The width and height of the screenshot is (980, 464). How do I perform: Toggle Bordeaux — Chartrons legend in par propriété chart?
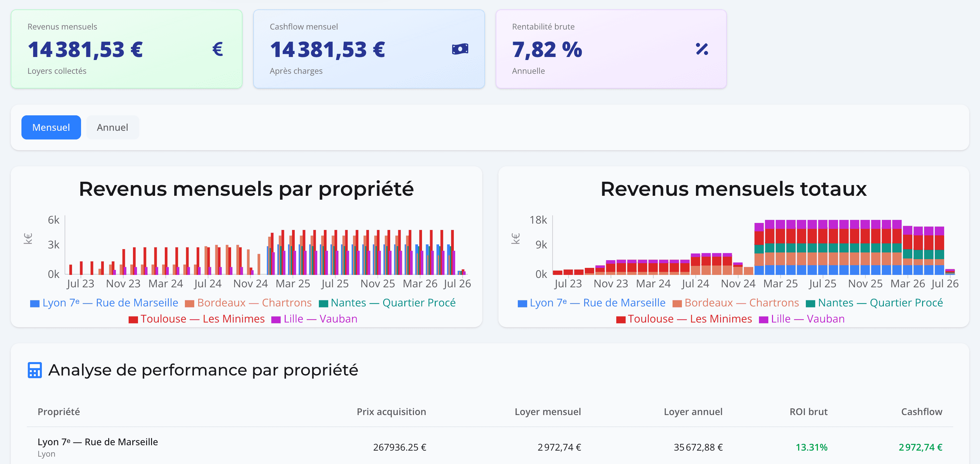point(249,303)
